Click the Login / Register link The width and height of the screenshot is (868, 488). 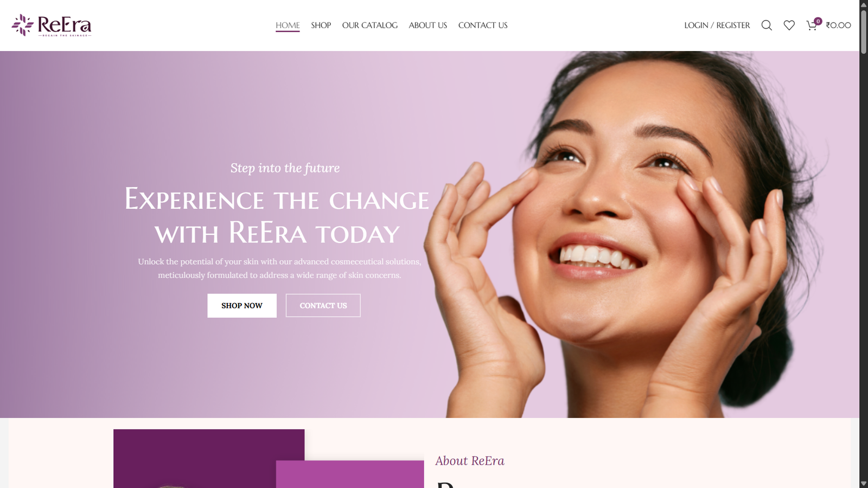click(717, 25)
